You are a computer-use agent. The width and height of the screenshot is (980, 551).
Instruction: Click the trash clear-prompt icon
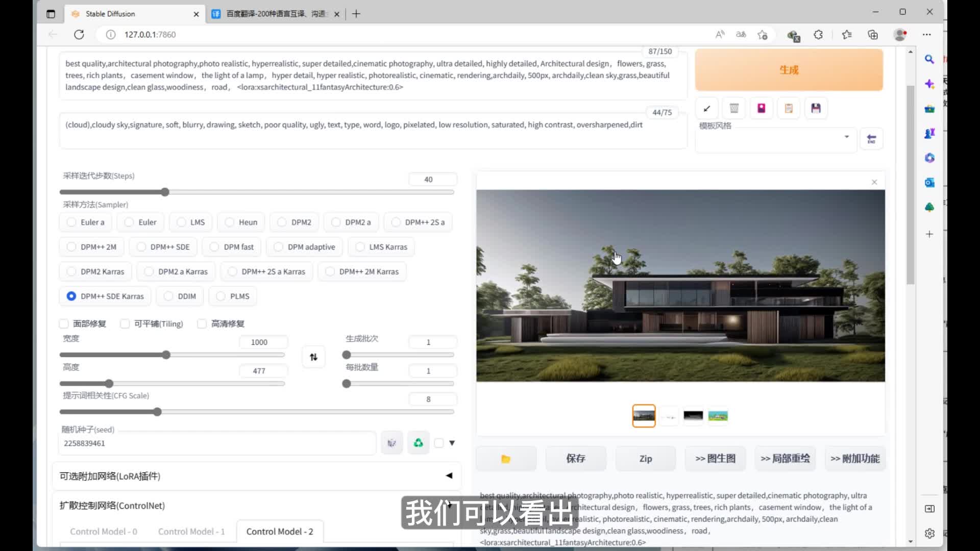[734, 109]
